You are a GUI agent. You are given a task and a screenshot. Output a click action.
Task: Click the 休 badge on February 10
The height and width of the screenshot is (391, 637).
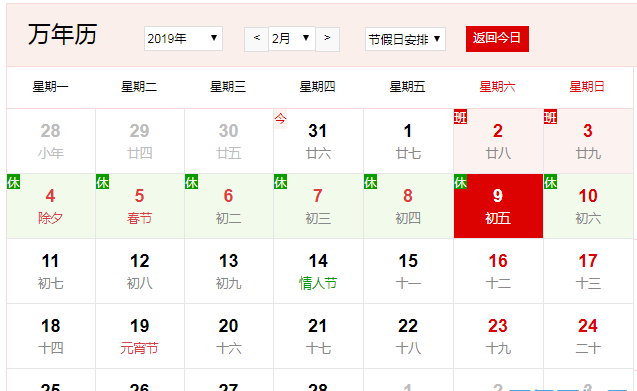tap(550, 182)
